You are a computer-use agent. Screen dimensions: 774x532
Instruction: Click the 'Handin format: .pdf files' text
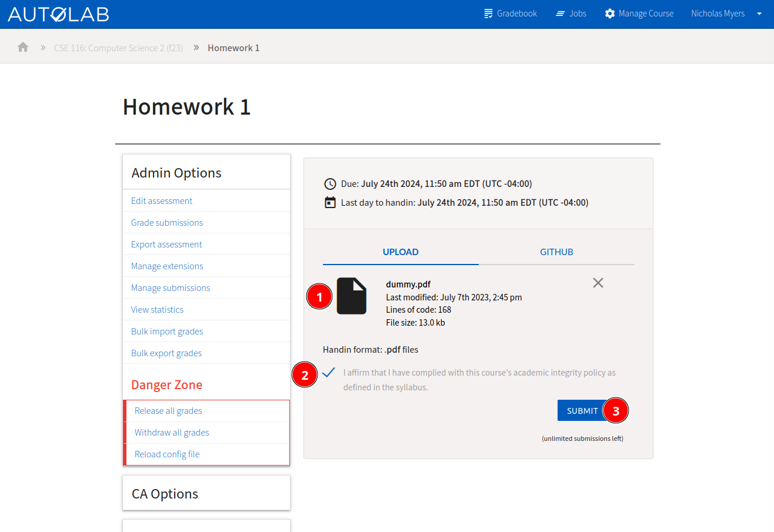(371, 349)
